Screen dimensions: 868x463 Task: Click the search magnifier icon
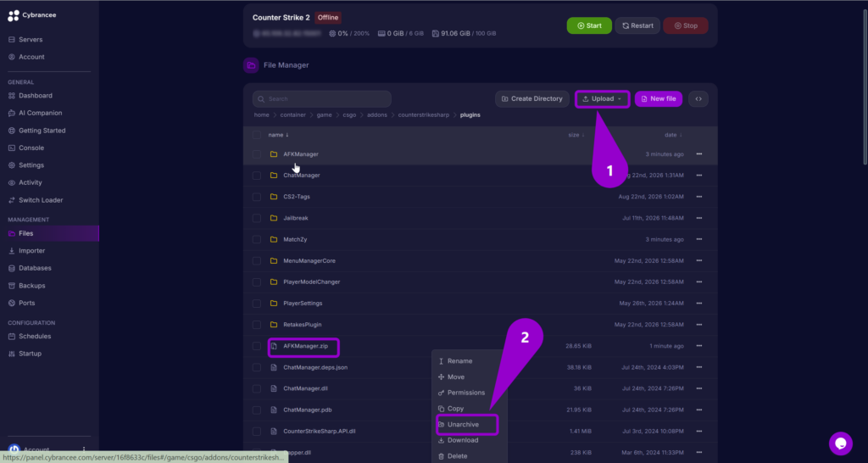click(261, 99)
